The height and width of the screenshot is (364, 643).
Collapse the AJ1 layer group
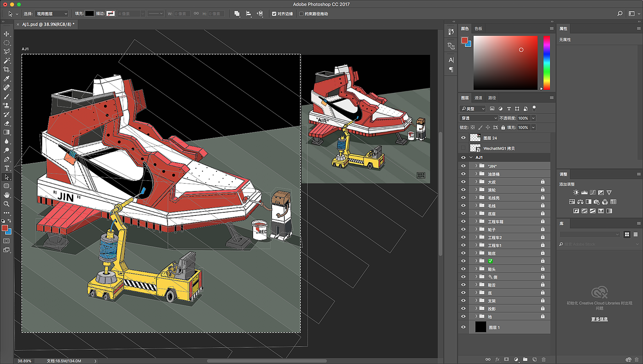[x=471, y=158]
